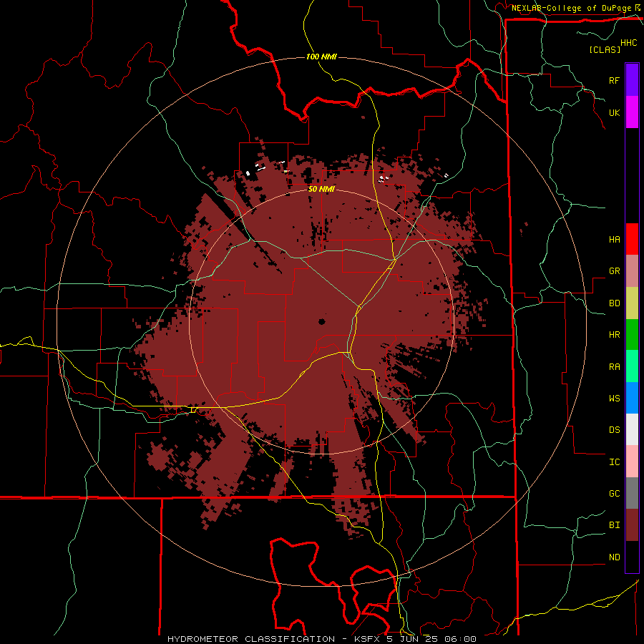This screenshot has width=644, height=644.
Task: Click the 100 NMI range ring label
Action: click(x=321, y=57)
